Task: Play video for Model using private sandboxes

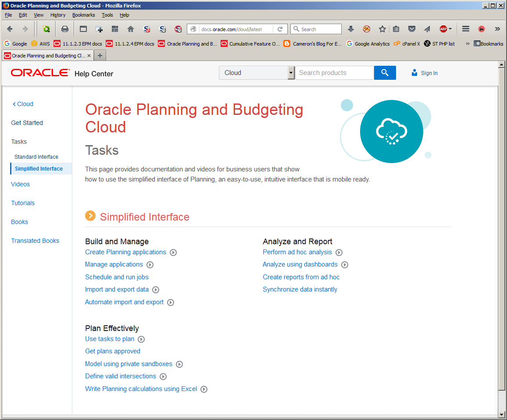Action: [x=179, y=364]
